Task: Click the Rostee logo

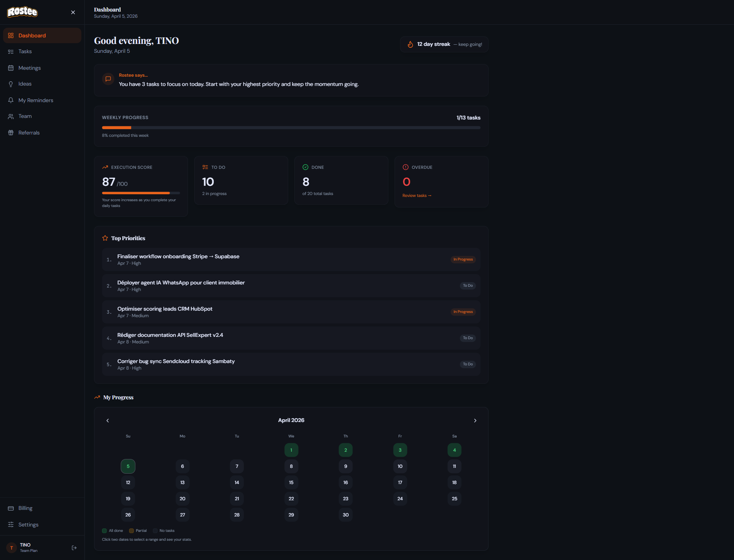Action: (22, 12)
